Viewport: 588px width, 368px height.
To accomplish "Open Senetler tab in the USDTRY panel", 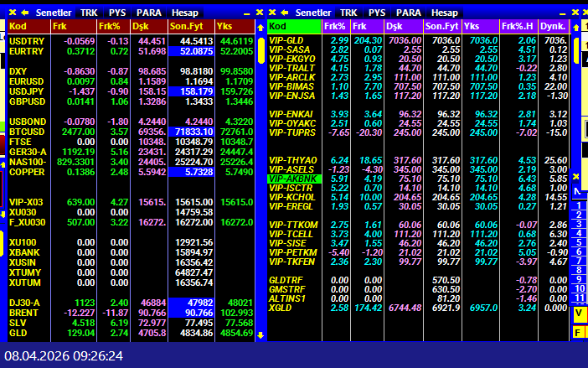I will [54, 13].
